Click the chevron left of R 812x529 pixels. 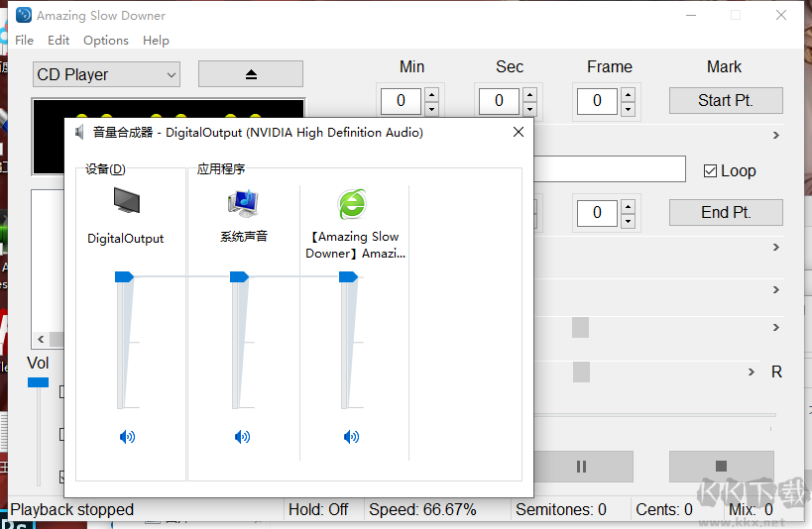[751, 372]
